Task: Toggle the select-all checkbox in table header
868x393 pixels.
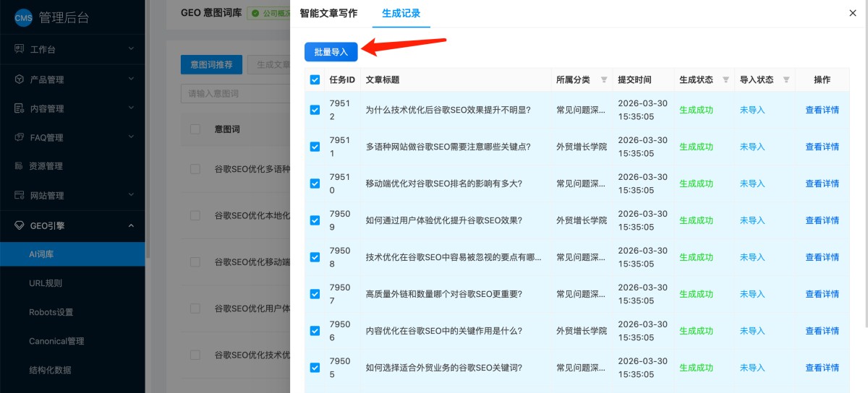Action: pyautogui.click(x=315, y=80)
